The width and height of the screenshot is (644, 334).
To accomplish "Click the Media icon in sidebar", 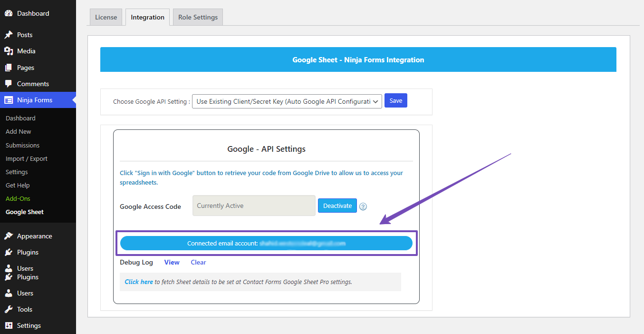I will pyautogui.click(x=9, y=51).
